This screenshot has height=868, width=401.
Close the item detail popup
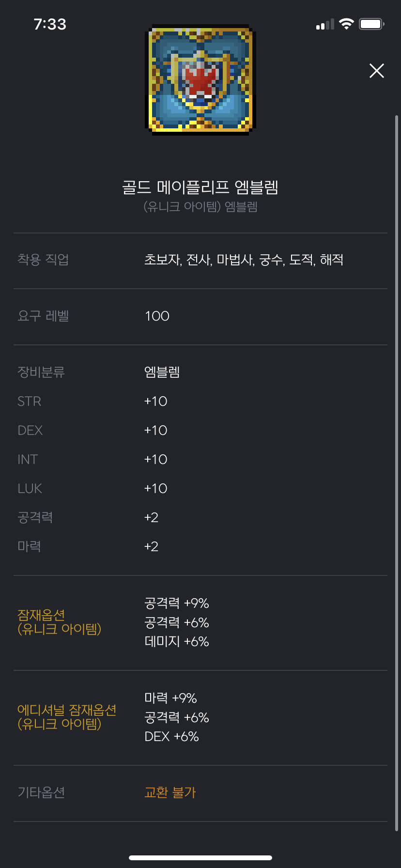click(x=376, y=71)
